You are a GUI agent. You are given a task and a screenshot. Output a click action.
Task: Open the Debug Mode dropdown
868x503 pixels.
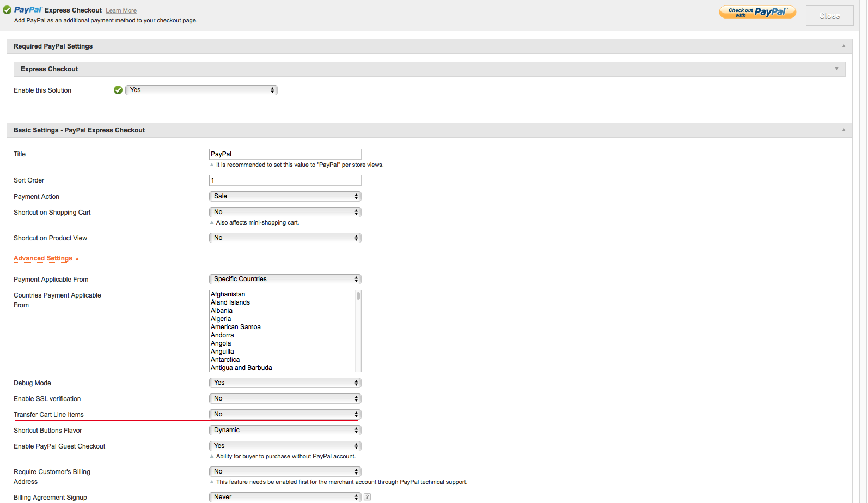click(x=285, y=383)
